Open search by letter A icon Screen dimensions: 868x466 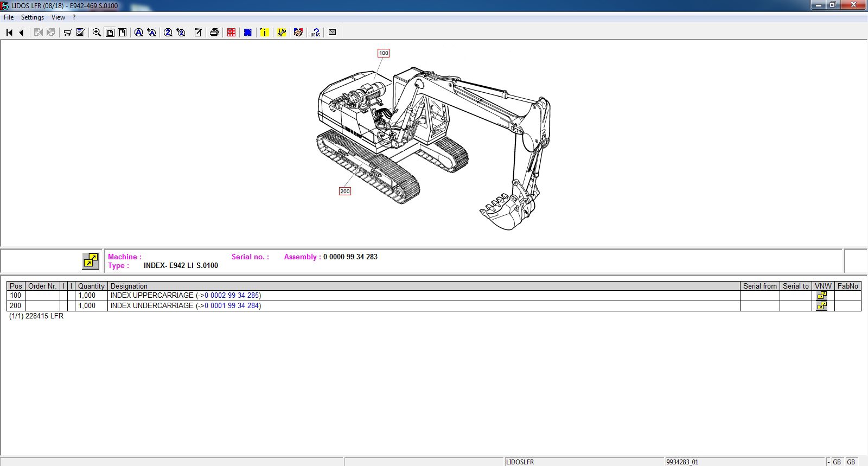pyautogui.click(x=139, y=33)
